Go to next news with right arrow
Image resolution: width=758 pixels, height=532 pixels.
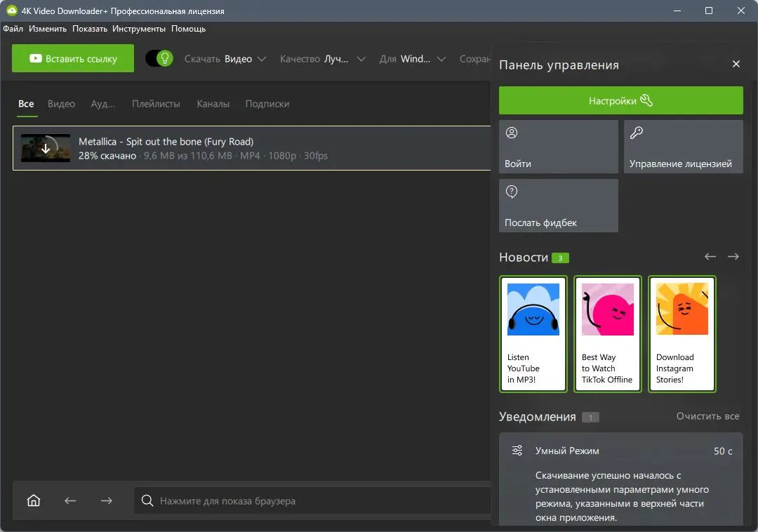point(733,257)
